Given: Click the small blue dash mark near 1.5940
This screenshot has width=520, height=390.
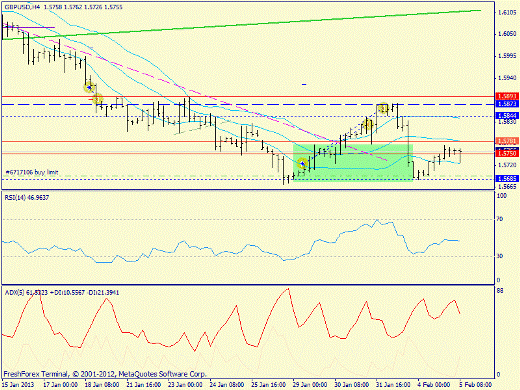Looking at the screenshot, I should click(x=304, y=84).
